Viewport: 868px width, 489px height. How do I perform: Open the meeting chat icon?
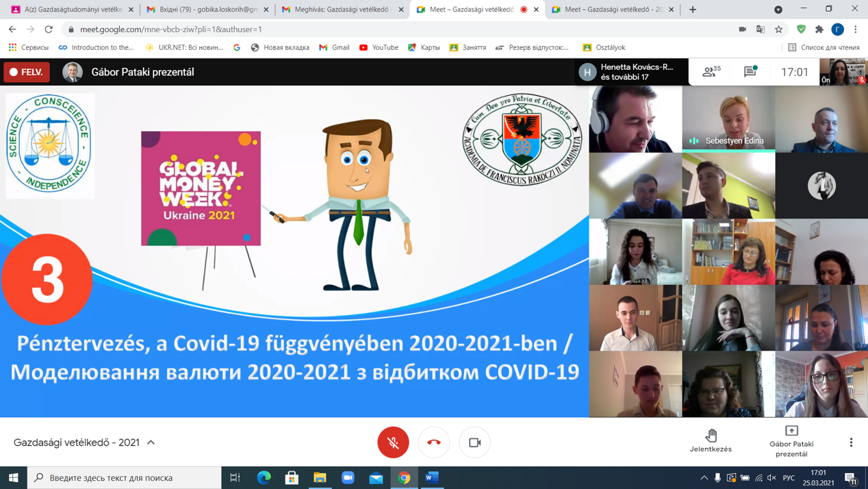pos(750,71)
